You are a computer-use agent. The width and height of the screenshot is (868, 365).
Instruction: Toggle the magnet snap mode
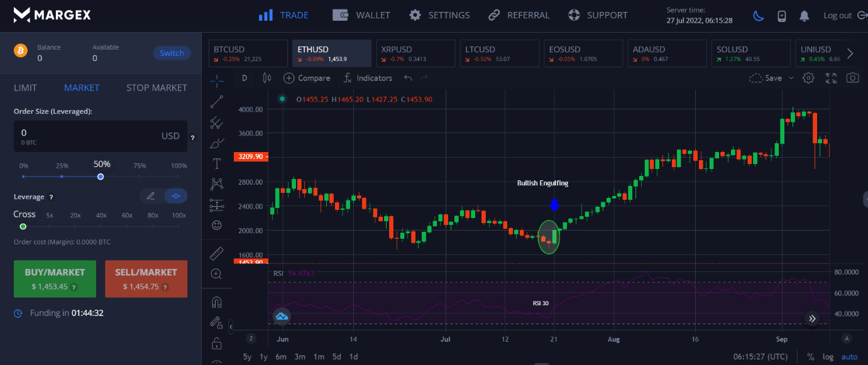coord(217,302)
